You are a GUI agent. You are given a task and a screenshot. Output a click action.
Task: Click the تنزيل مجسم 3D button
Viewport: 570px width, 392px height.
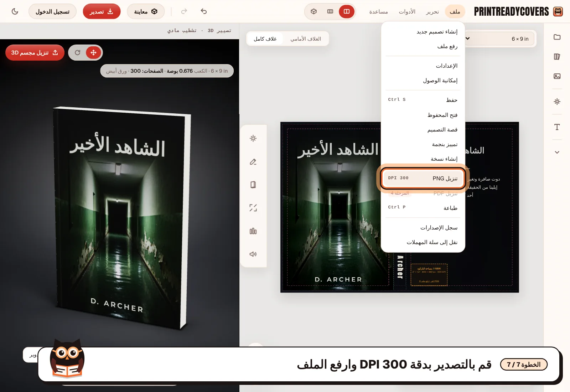point(35,53)
